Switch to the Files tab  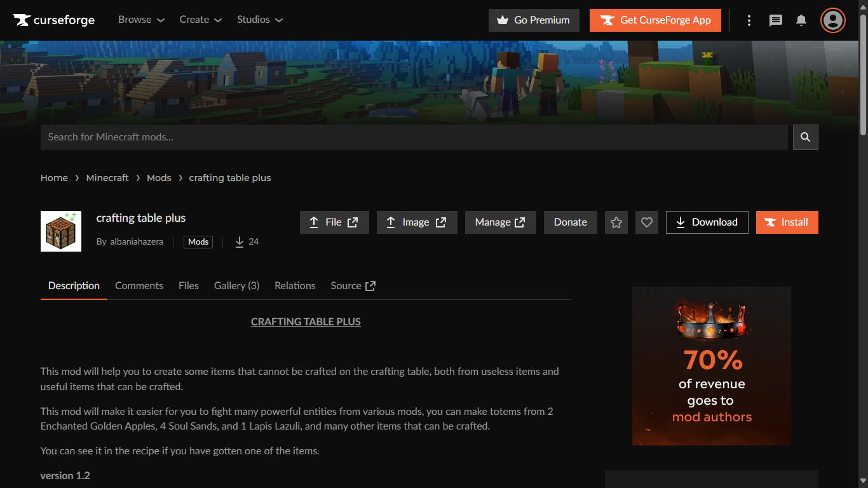189,286
